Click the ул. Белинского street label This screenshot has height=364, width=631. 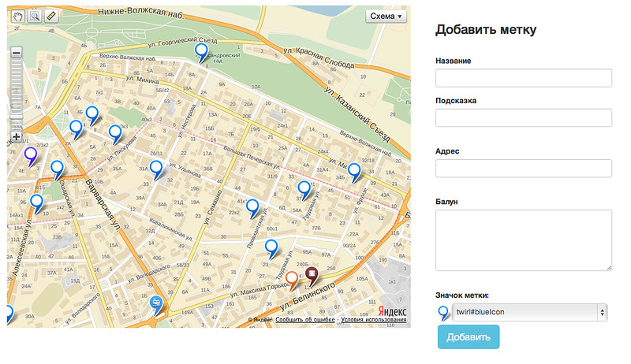(x=307, y=297)
